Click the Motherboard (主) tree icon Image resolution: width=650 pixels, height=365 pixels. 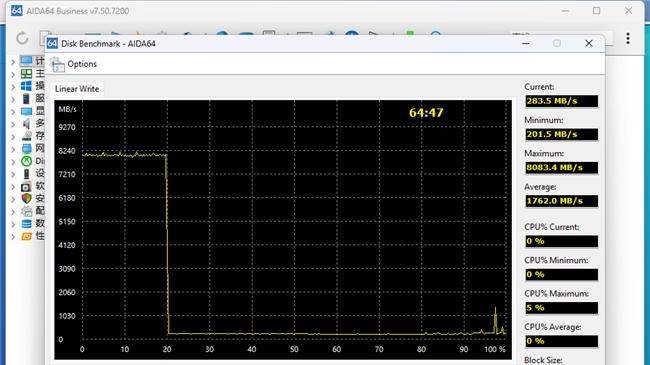(x=27, y=74)
